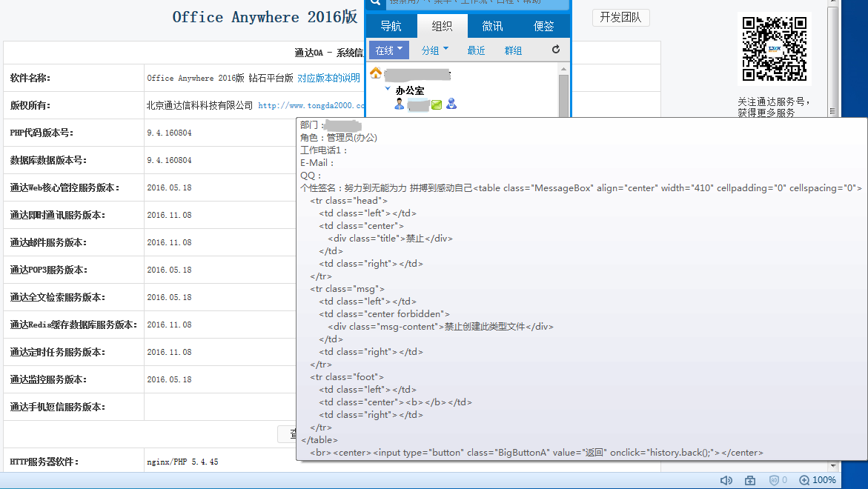This screenshot has width=868, height=489.
Task: Click the search magnifier icon in the panel
Action: (x=375, y=3)
